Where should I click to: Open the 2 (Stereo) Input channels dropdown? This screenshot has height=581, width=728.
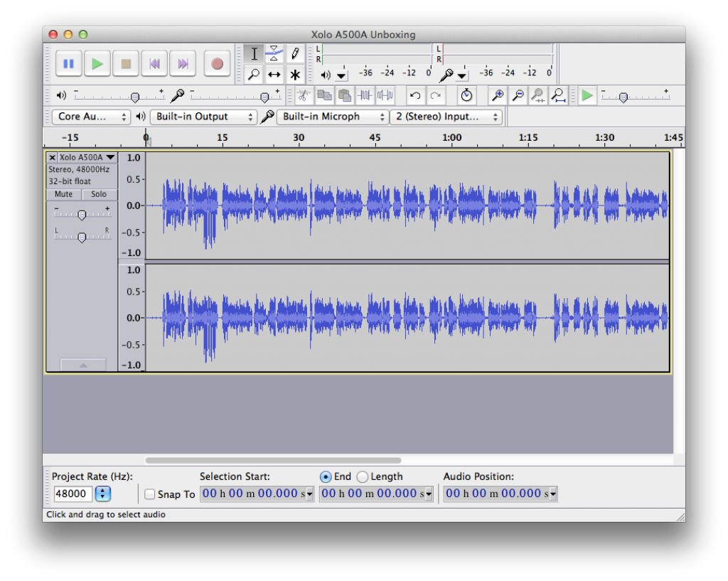[x=446, y=117]
